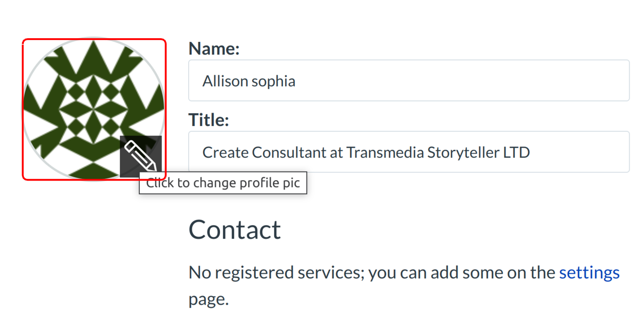Click the word "sophia" in Name field
This screenshot has width=644, height=330.
[x=274, y=81]
